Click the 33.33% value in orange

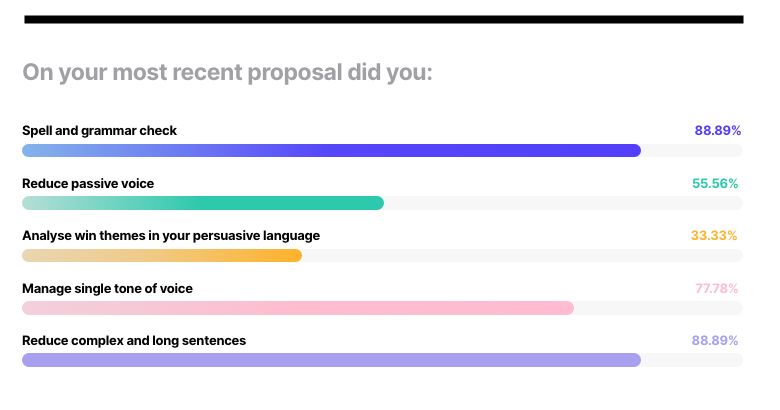click(714, 236)
